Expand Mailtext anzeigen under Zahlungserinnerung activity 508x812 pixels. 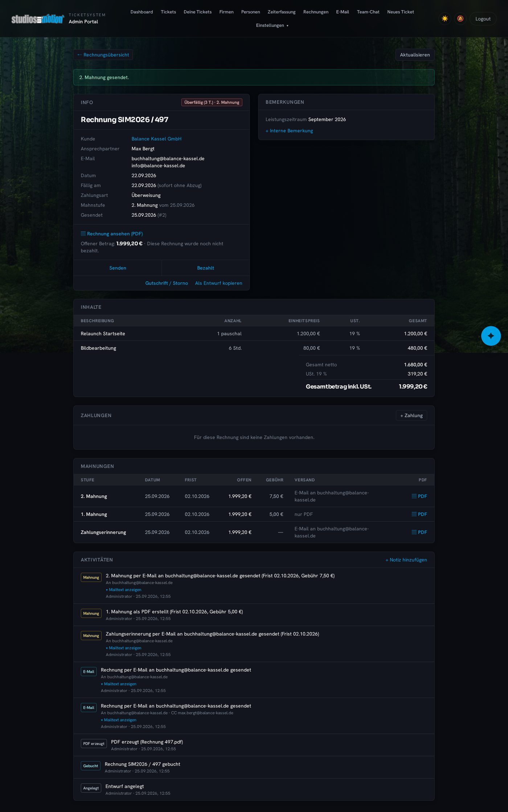123,648
